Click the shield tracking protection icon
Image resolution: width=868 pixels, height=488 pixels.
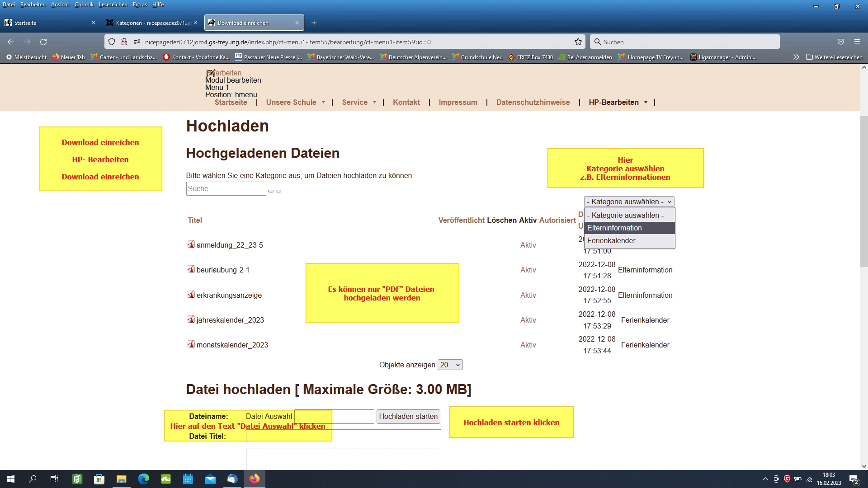tap(112, 42)
